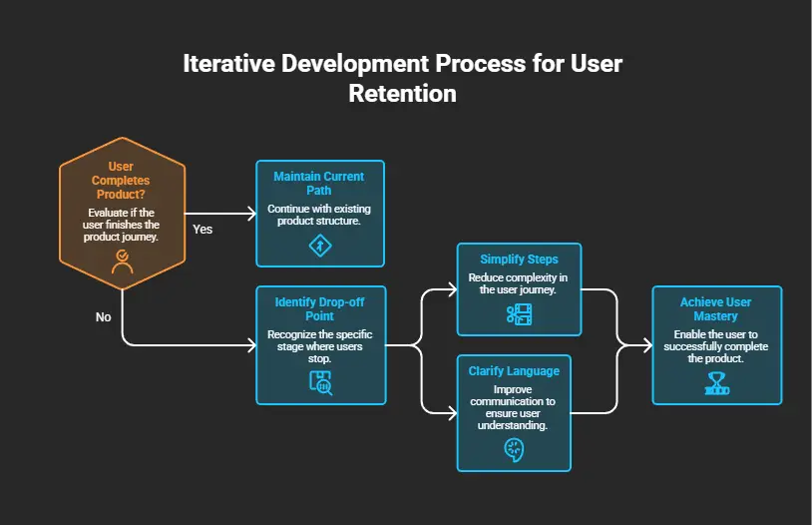Click 'Improve communication to ensure user understanding.' text
This screenshot has width=812, height=525.
click(x=513, y=407)
